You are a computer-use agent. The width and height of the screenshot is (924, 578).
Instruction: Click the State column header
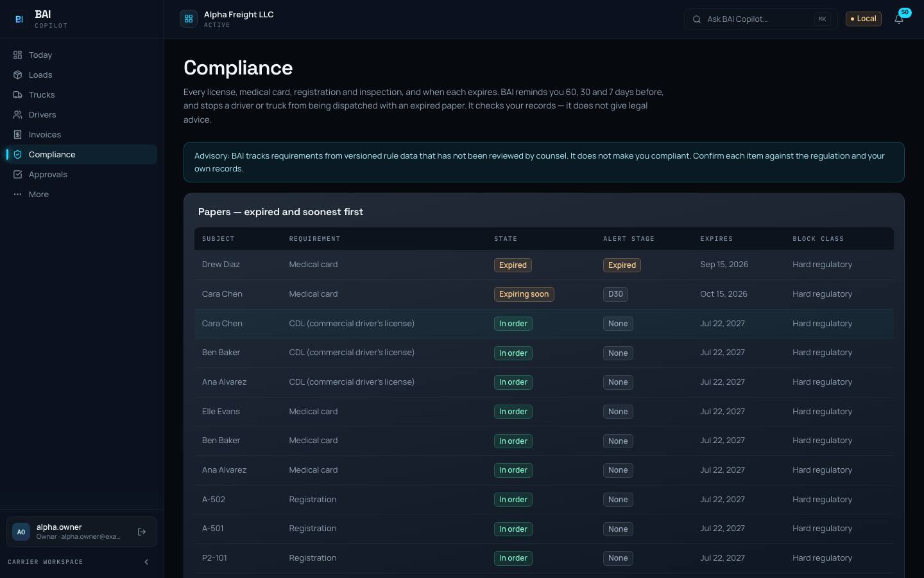[x=506, y=239]
